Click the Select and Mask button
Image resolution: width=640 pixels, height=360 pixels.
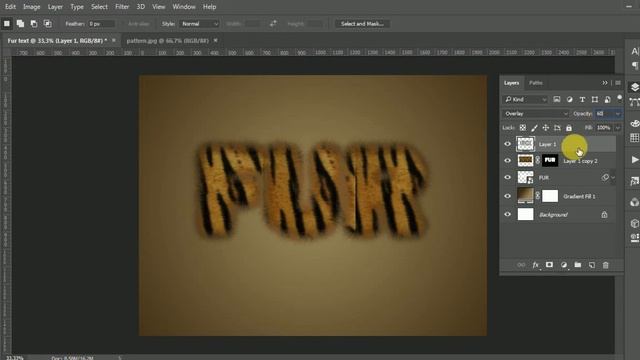(x=362, y=24)
